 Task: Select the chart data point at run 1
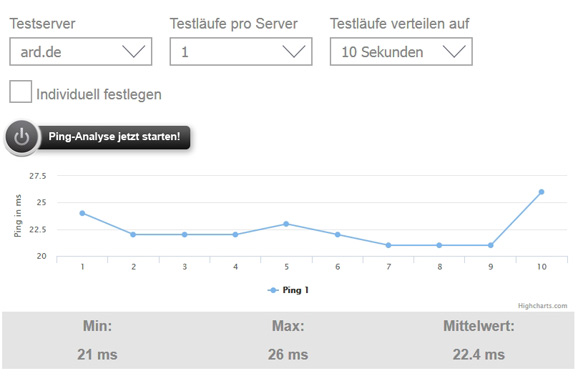pos(82,213)
